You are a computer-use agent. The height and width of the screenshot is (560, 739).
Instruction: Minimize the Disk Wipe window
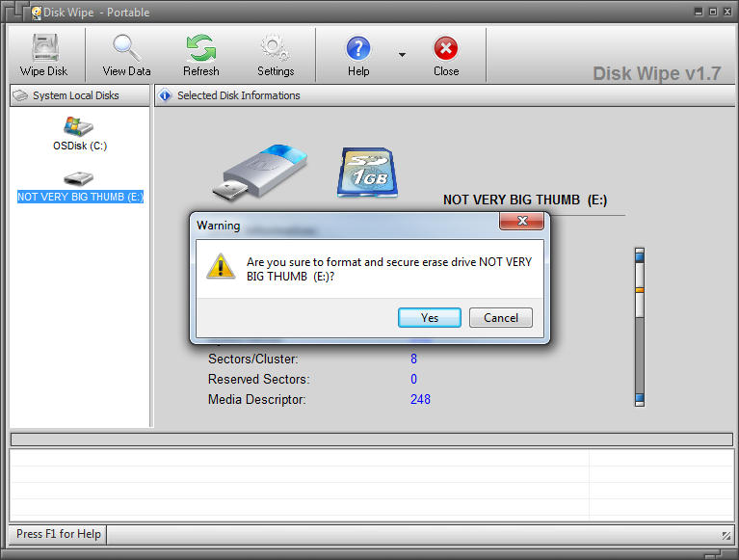699,12
